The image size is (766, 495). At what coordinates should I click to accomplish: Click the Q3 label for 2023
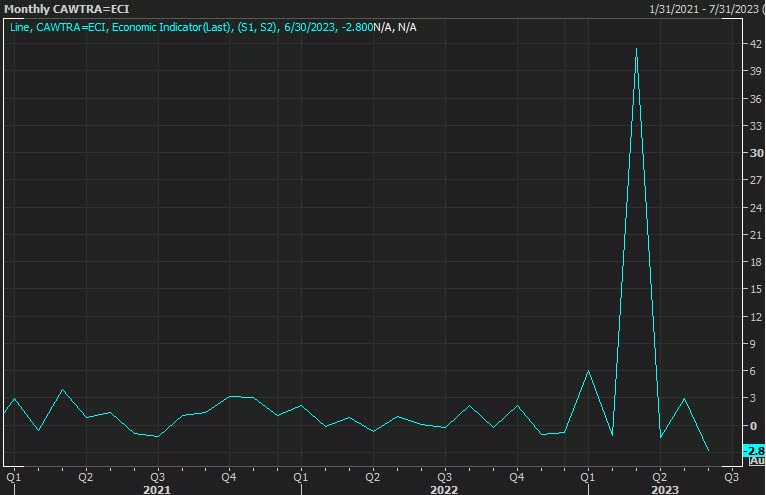click(x=731, y=477)
